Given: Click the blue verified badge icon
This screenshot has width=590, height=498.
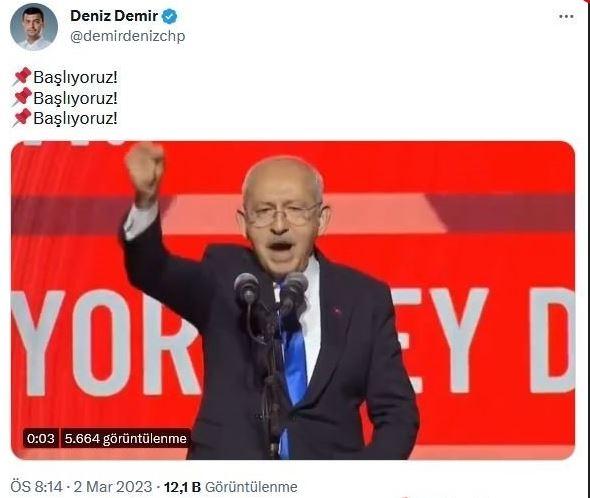Looking at the screenshot, I should tap(169, 16).
